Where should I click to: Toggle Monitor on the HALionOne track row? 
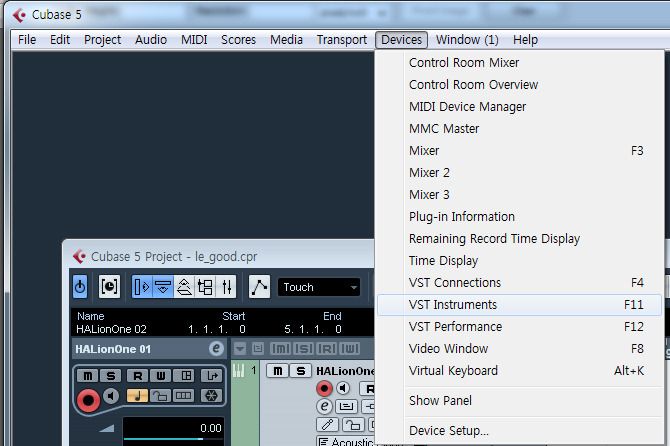click(343, 388)
